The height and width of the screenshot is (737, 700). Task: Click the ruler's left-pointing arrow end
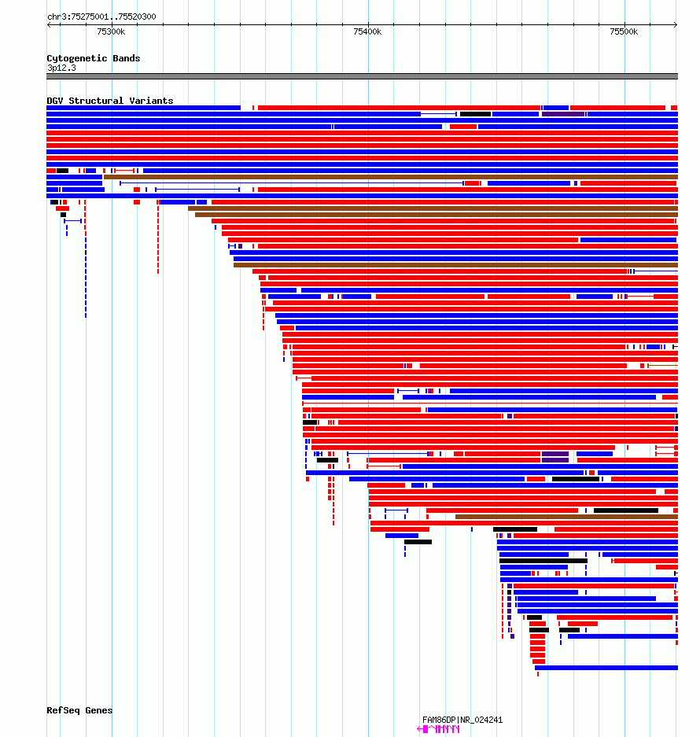49,24
